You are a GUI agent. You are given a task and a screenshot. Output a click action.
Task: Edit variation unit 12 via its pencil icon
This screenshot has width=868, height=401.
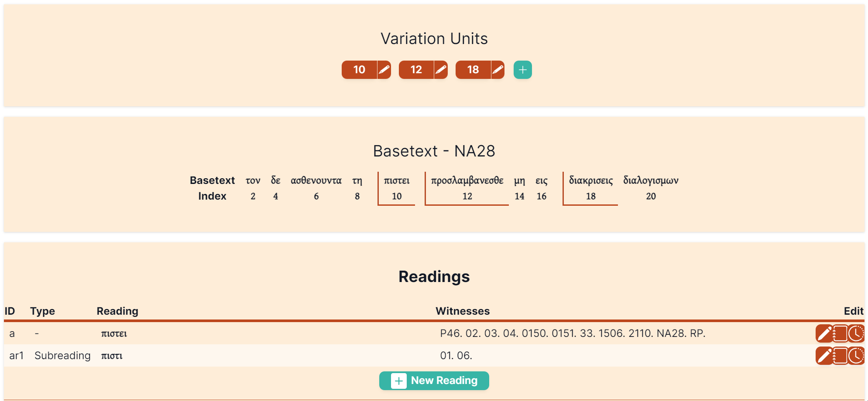[441, 70]
